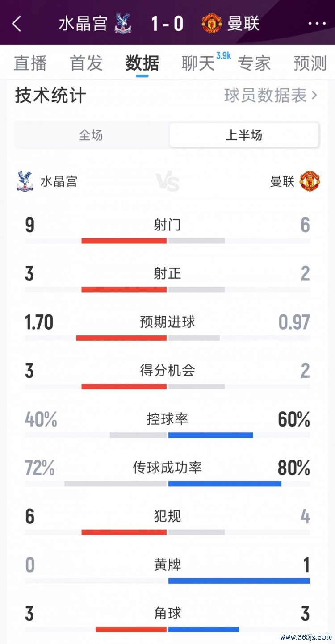This screenshot has height=644, width=335.
Task: Tap the 预期进球 stat row label
Action: point(167,322)
